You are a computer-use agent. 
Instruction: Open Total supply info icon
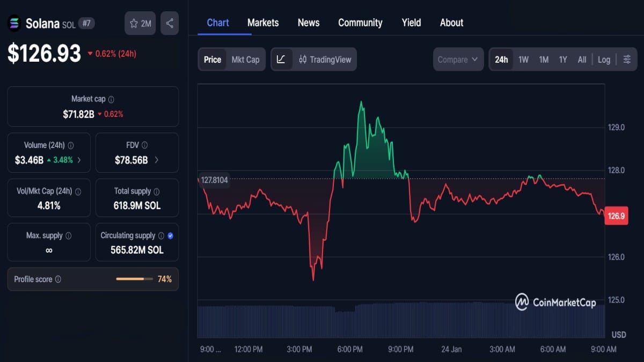pyautogui.click(x=156, y=191)
